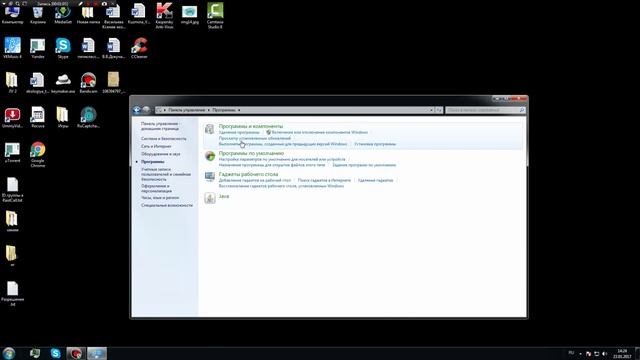Click the Панель управления breadcrumb segment

(187, 110)
